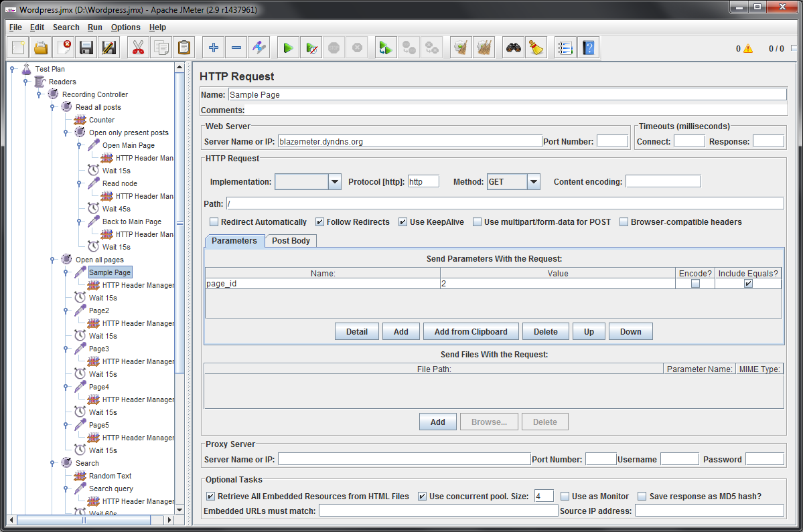Collapse the Search controller node

52,463
